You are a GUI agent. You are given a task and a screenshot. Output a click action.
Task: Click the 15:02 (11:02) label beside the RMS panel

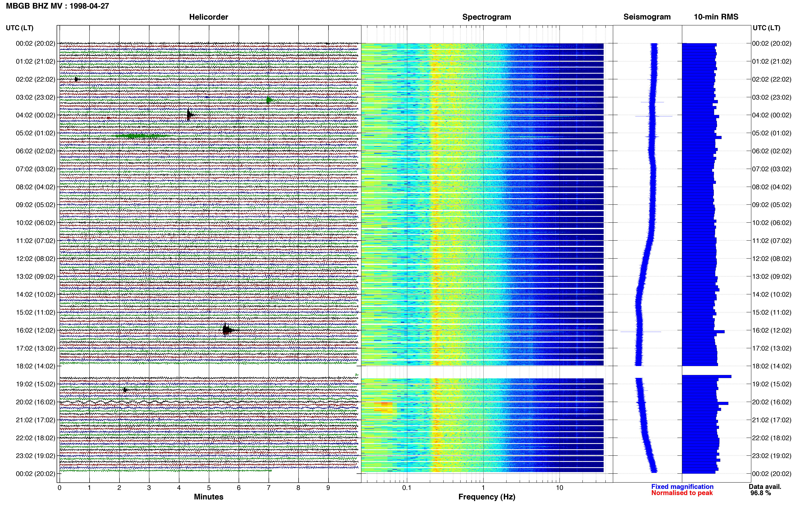coord(771,313)
